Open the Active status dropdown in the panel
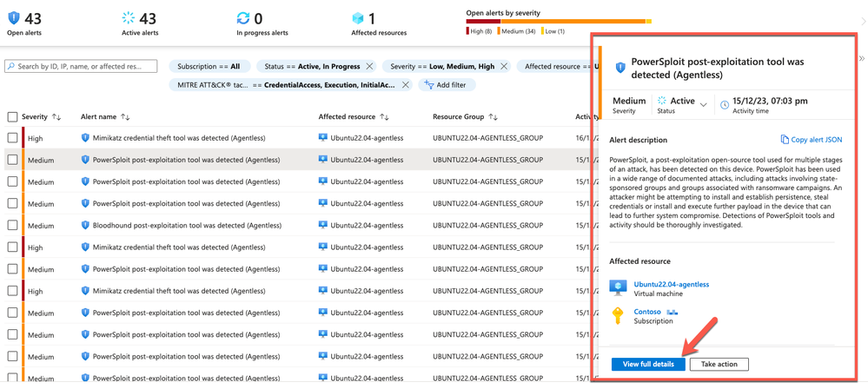Screen dimensions: 868x389 [704, 104]
